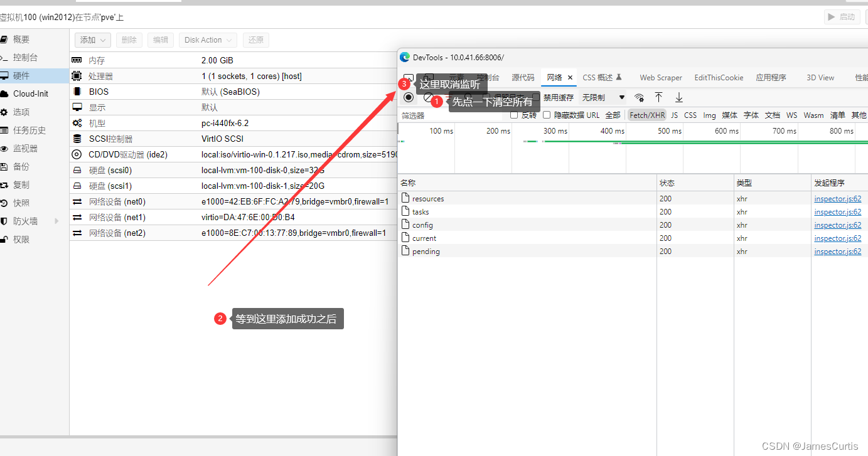This screenshot has width=868, height=456.
Task: Select 网络设备 (net1) row
Action: 233,217
